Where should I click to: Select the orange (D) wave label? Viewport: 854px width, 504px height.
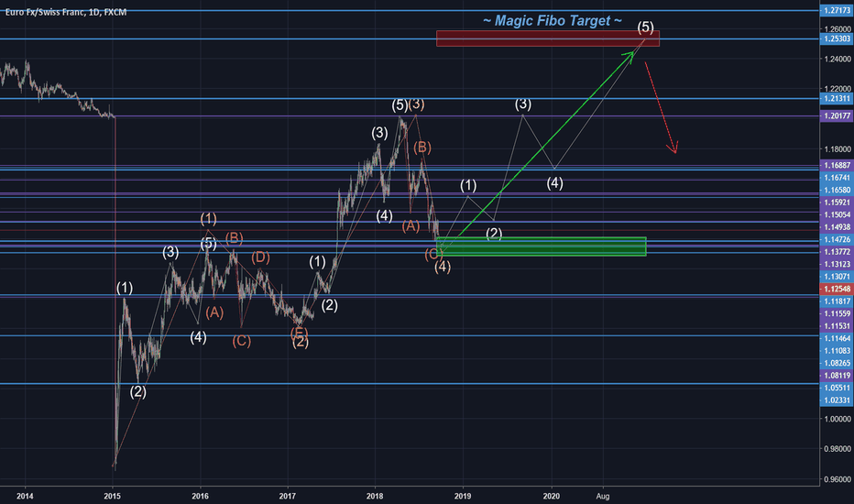[x=260, y=257]
